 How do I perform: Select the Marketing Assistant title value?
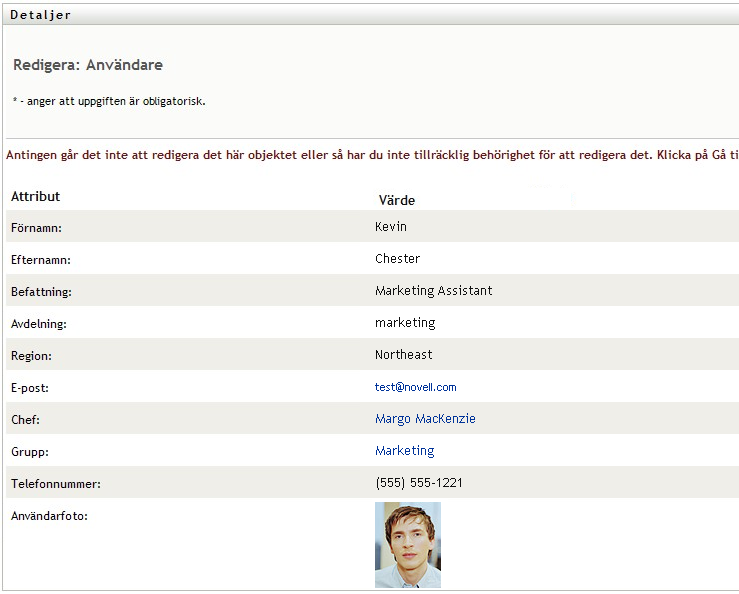(433, 291)
